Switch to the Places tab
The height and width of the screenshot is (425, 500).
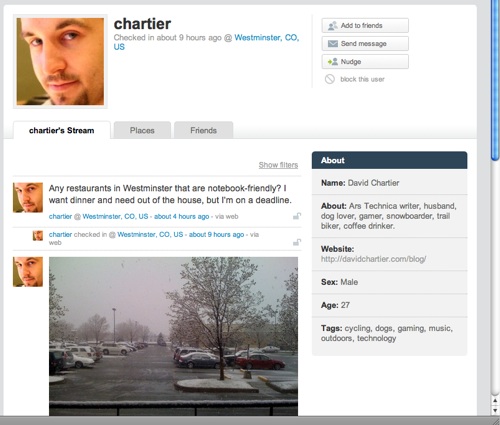(142, 130)
